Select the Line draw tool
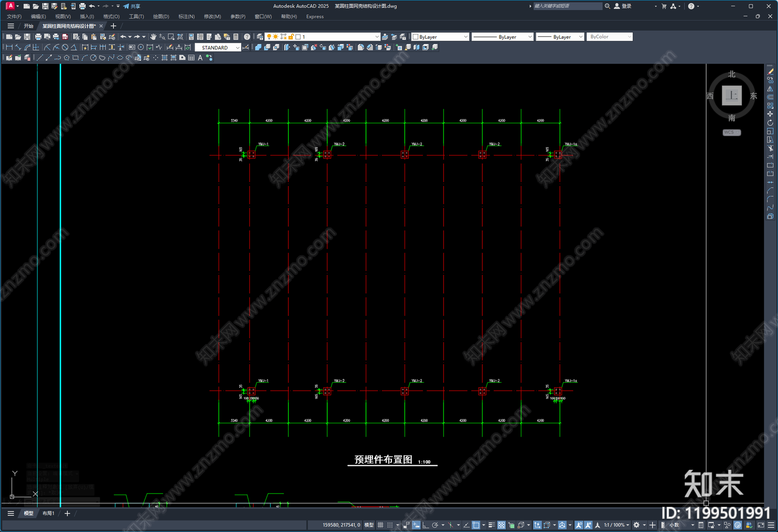Viewport: 778px width, 532px height. tap(40, 58)
